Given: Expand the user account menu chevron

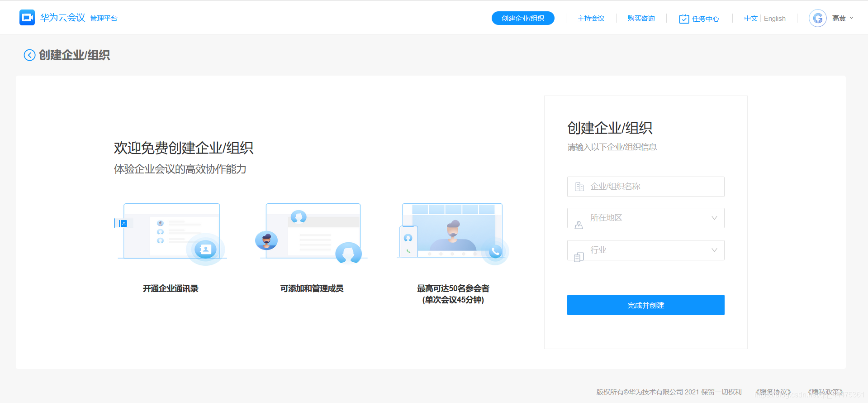Looking at the screenshot, I should pos(851,18).
